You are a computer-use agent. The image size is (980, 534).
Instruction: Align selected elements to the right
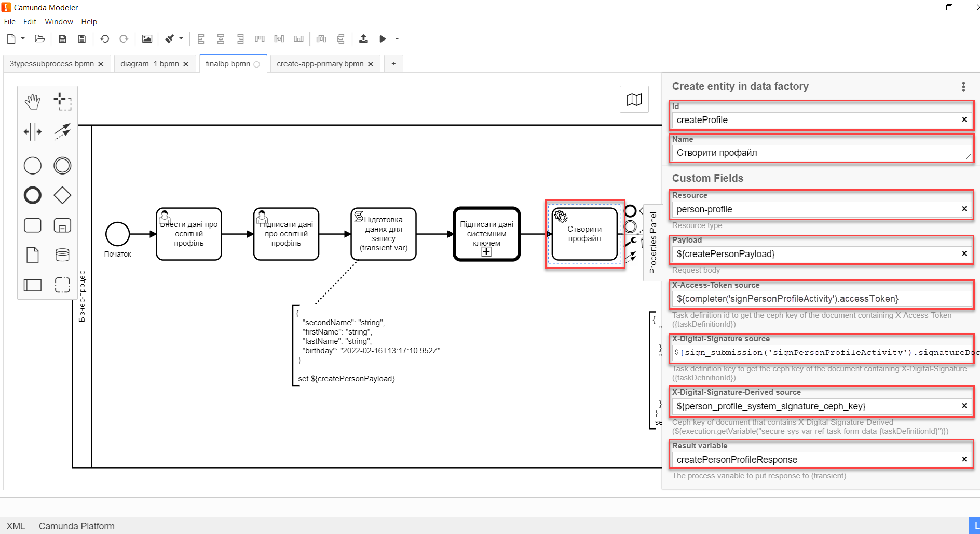click(x=240, y=39)
